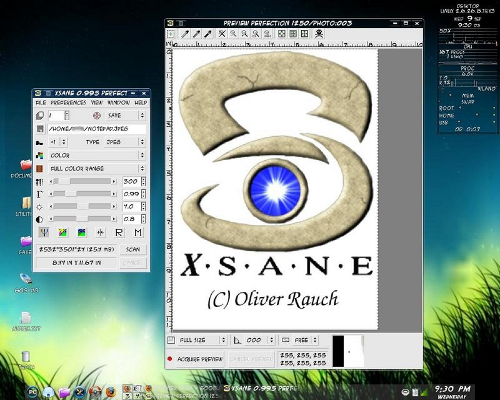Open the Free aspect ratio dropdown in preview

pyautogui.click(x=305, y=340)
